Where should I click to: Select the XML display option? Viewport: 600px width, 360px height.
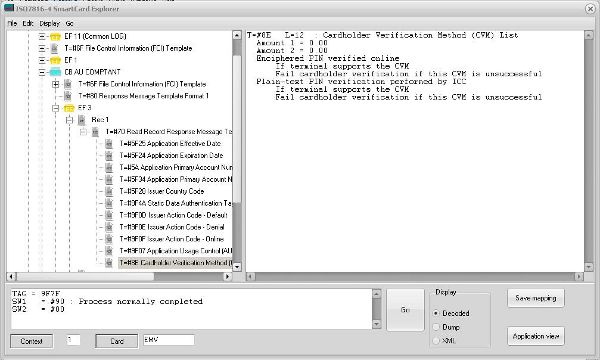(x=436, y=340)
